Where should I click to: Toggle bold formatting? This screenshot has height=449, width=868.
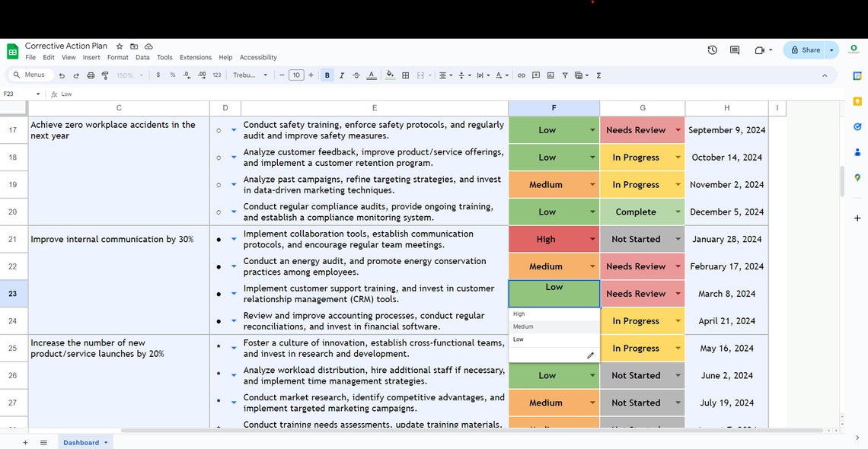point(327,75)
